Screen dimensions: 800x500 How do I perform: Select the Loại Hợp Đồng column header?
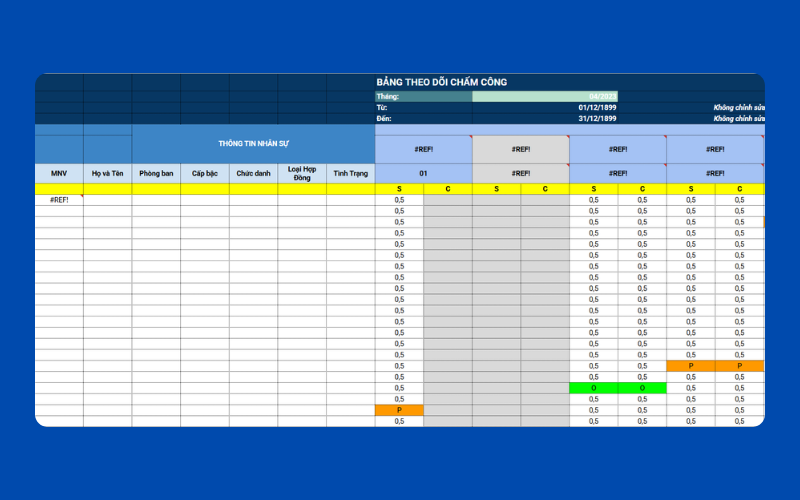pyautogui.click(x=301, y=173)
